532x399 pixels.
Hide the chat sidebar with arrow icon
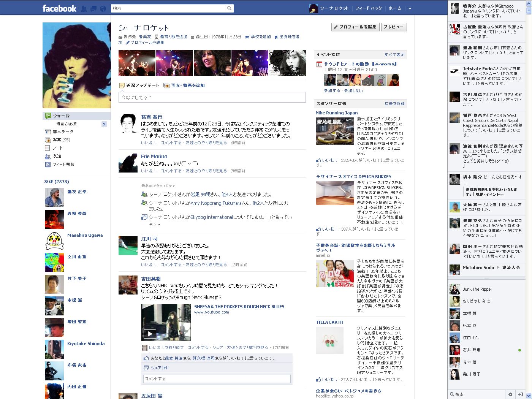[521, 394]
